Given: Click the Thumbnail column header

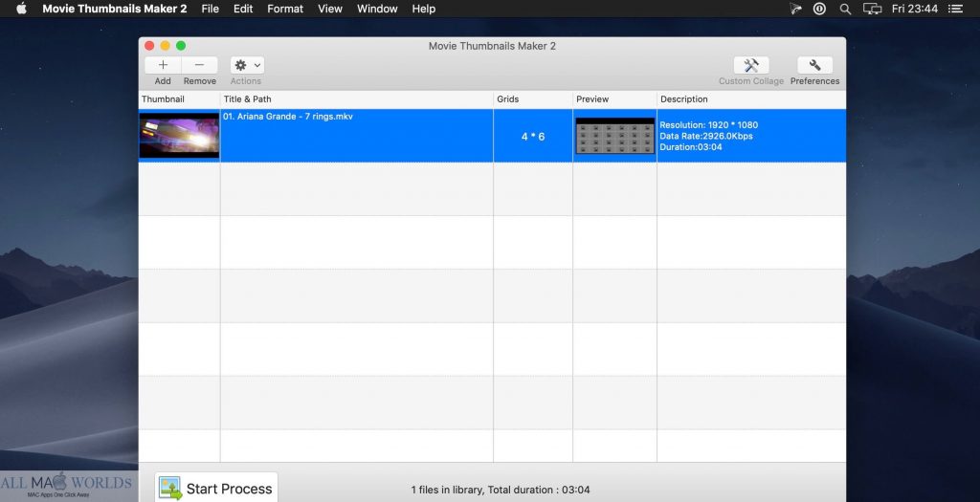Looking at the screenshot, I should point(163,99).
